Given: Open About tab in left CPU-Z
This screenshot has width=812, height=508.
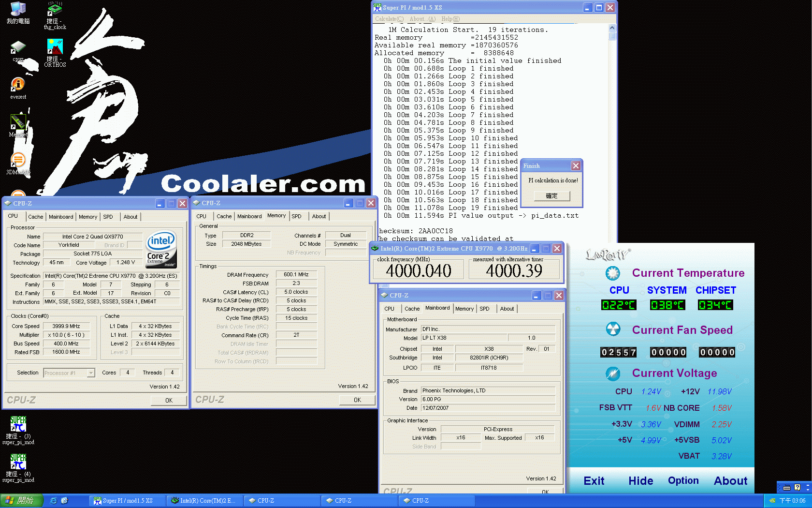Looking at the screenshot, I should click(x=130, y=217).
